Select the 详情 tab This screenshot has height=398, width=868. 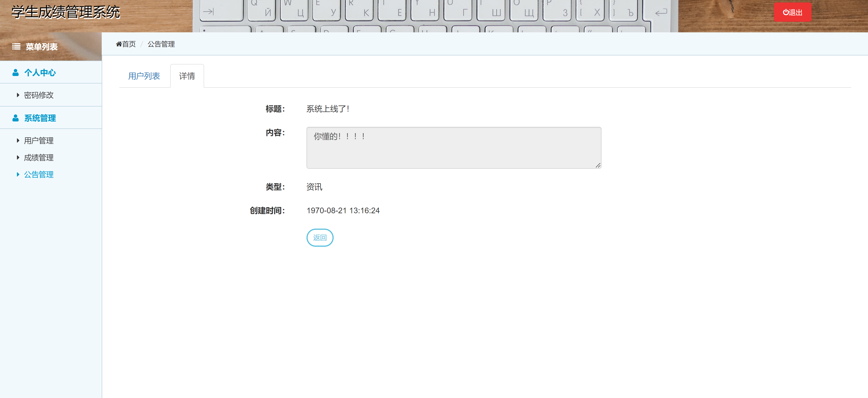click(187, 76)
